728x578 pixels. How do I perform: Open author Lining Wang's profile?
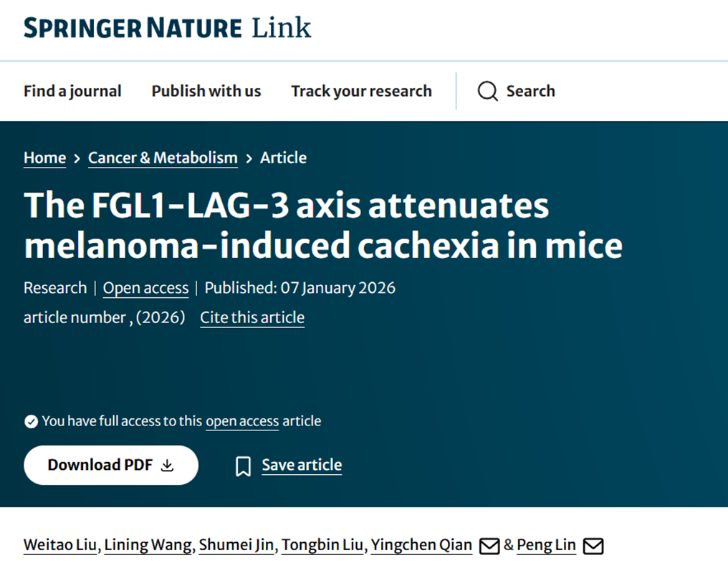click(x=148, y=545)
